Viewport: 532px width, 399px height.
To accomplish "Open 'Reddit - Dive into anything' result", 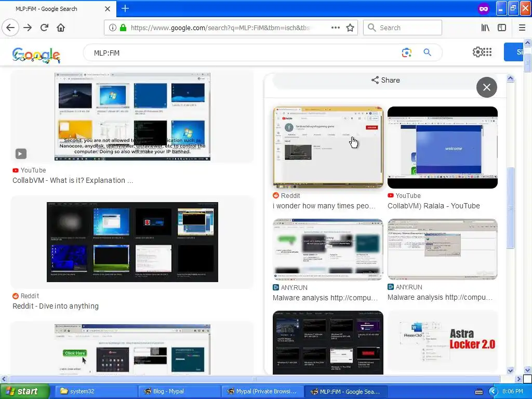I will [56, 306].
